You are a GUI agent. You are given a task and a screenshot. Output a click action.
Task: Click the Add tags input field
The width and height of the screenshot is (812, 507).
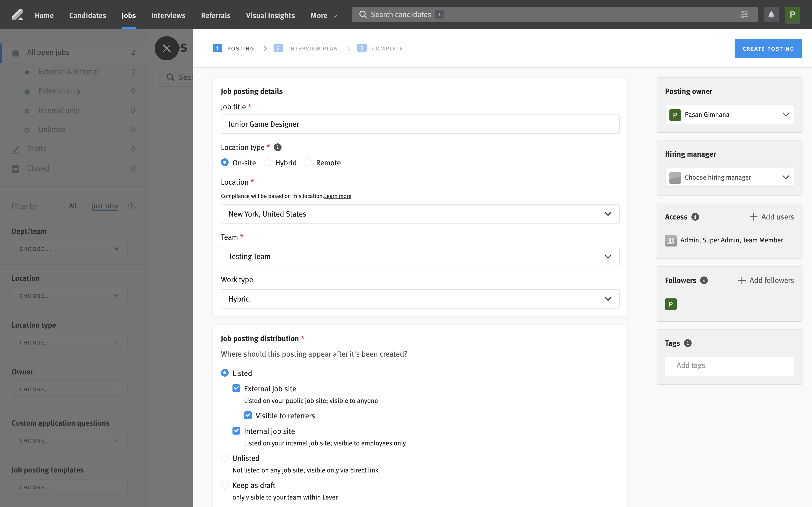729,366
